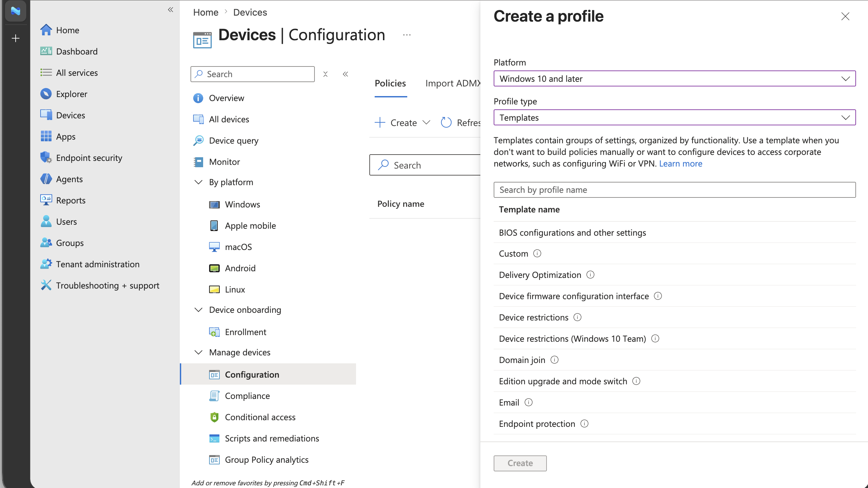Collapse the By platform section
868x488 pixels.
click(x=198, y=182)
